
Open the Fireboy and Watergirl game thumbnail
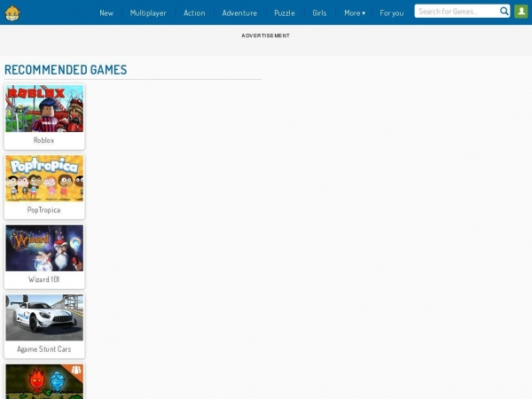point(44,381)
